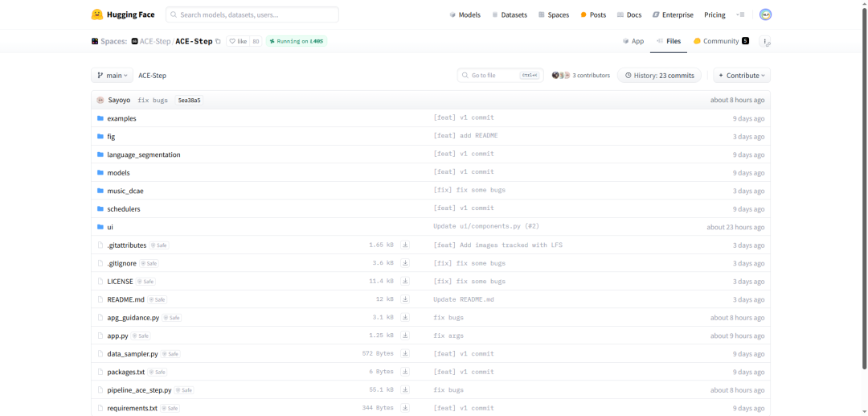This screenshot has width=868, height=416.
Task: Open 'Update ui/components.py (#2)' commit message
Action: [x=486, y=227]
